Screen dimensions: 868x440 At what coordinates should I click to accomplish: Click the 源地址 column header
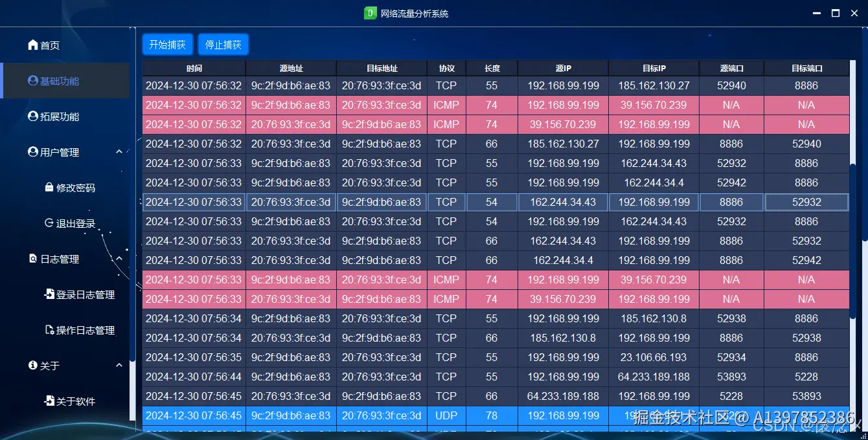pos(291,68)
